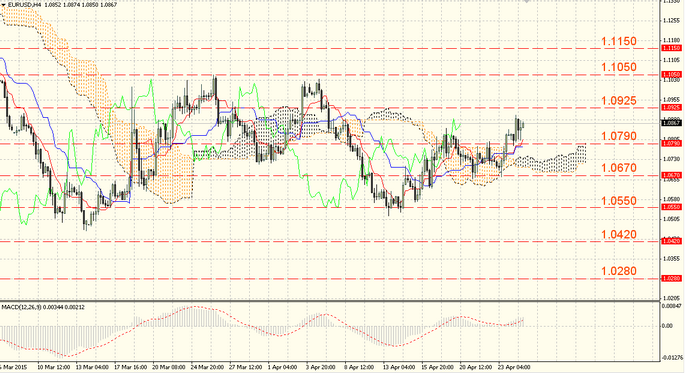
Task: Select the red 1.0280 price axis tag
Action: 671,278
